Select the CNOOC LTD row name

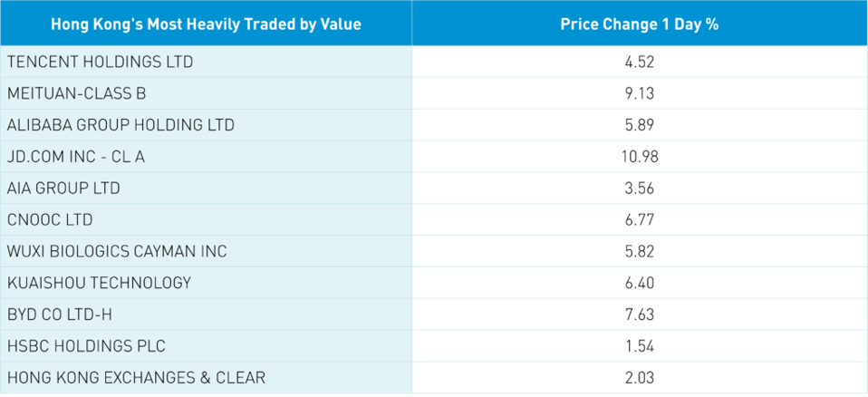[x=50, y=219]
